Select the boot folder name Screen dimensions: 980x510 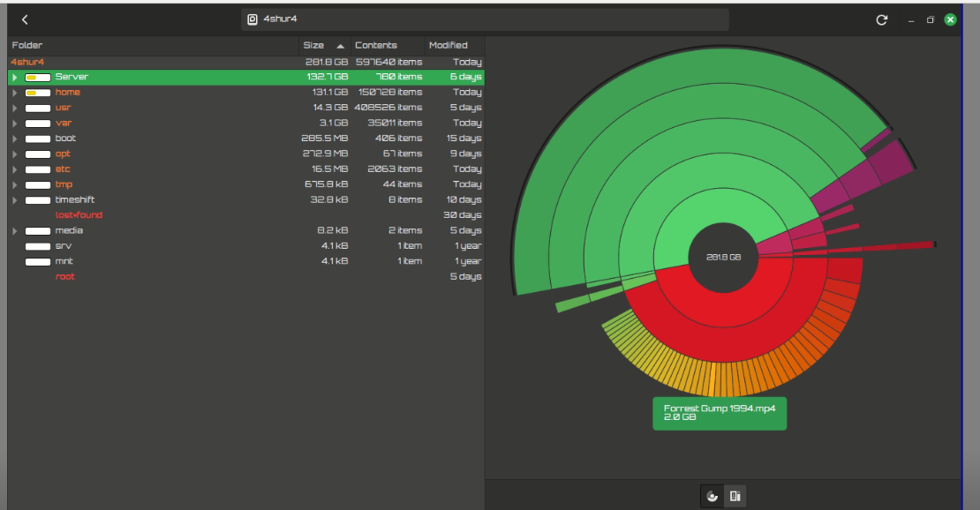tap(65, 139)
